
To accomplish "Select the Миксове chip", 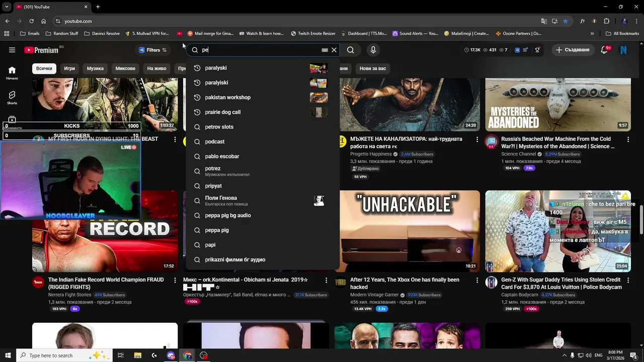I will (125, 68).
